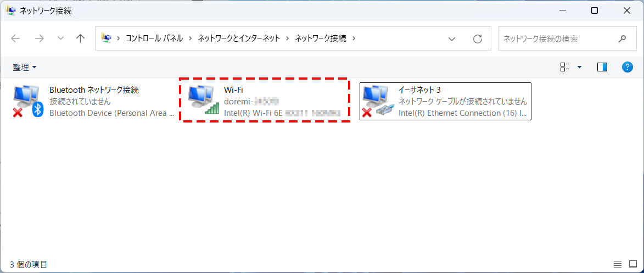Go up one folder level

[x=81, y=38]
